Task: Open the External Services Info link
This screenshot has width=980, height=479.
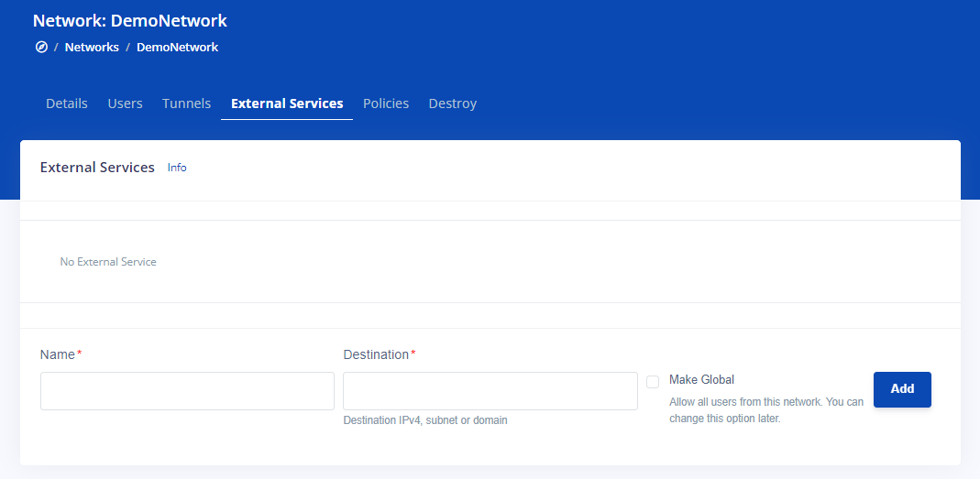Action: 177,168
